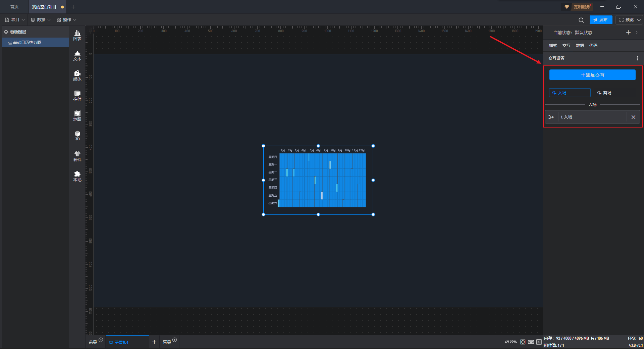Click the FPS: 60 status readout

635,338
